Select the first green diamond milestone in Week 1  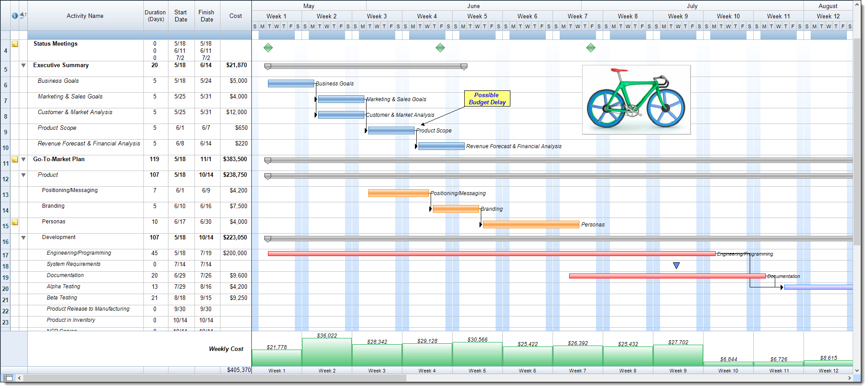tap(268, 48)
